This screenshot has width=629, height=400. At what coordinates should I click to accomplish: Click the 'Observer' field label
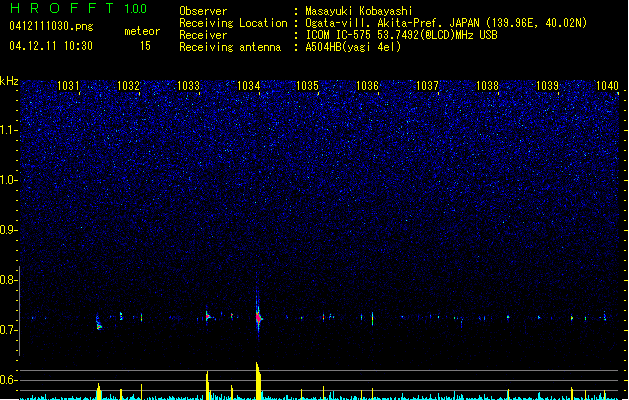tap(203, 11)
